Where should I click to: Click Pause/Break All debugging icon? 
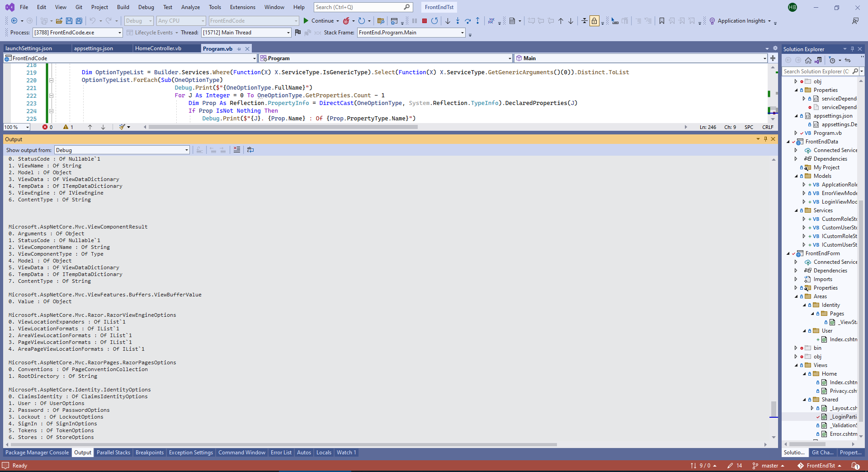(415, 21)
